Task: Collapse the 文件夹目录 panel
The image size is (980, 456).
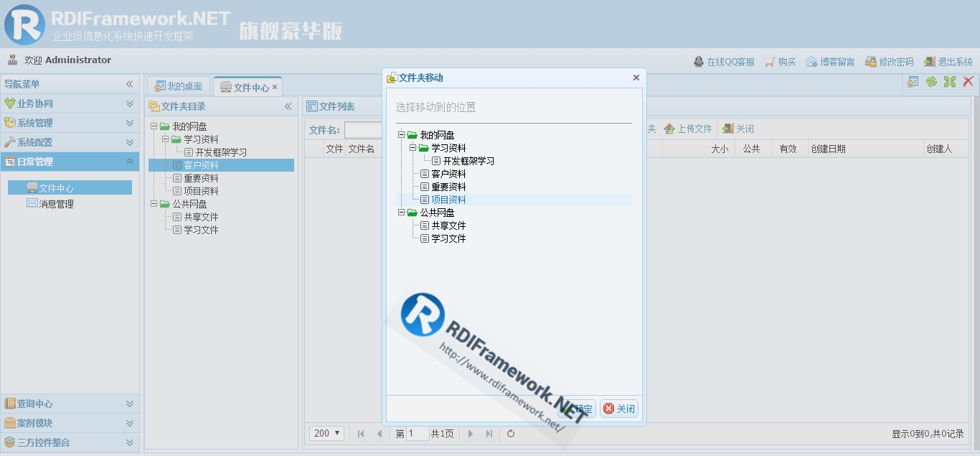Action: pyautogui.click(x=288, y=106)
